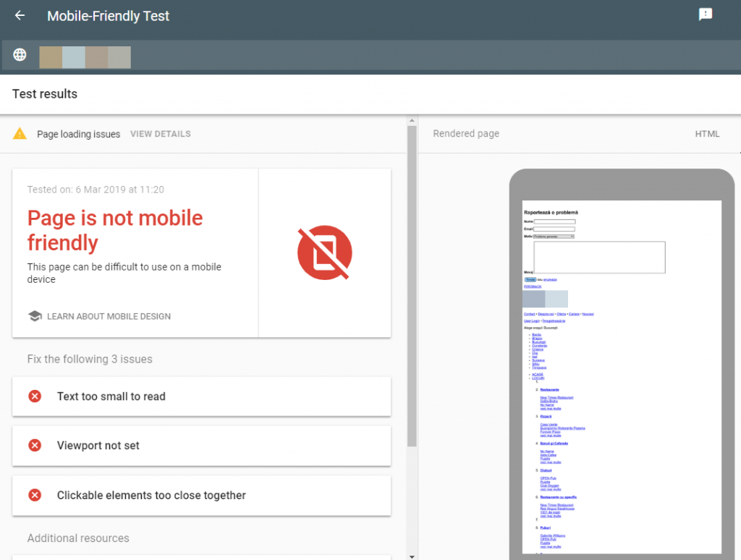Click the color swatch strip next to the globe icon

point(85,56)
